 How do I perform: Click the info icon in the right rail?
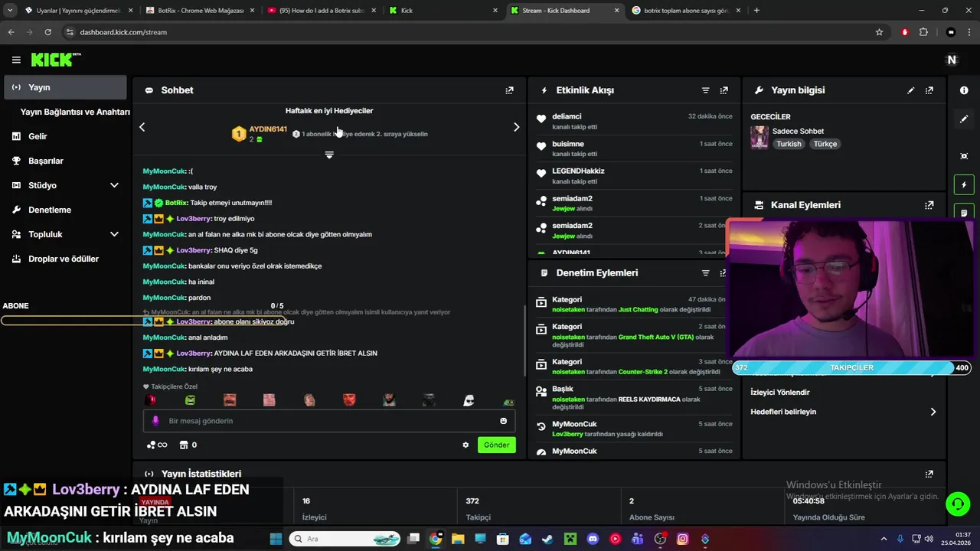[964, 90]
